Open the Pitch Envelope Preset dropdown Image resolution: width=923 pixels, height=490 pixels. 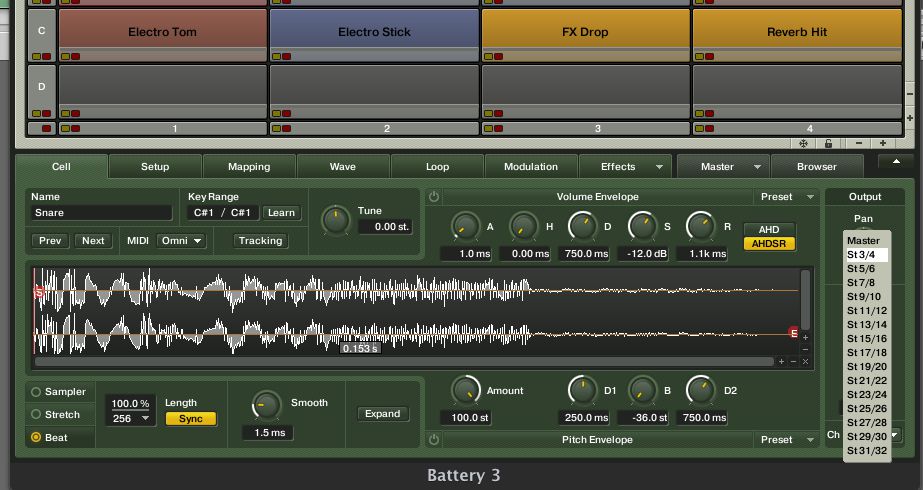(786, 439)
